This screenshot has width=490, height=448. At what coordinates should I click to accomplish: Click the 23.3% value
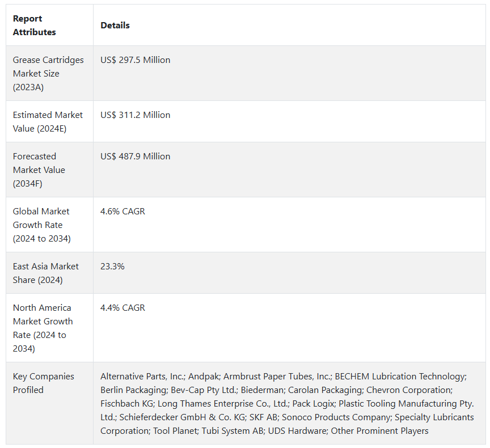[x=112, y=267]
